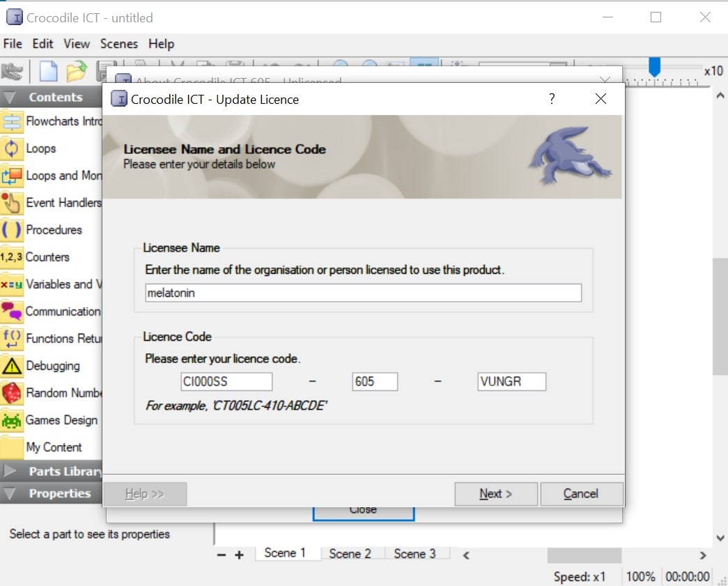This screenshot has width=728, height=586.
Task: Open the Random Numbers dice icon
Action: point(13,393)
